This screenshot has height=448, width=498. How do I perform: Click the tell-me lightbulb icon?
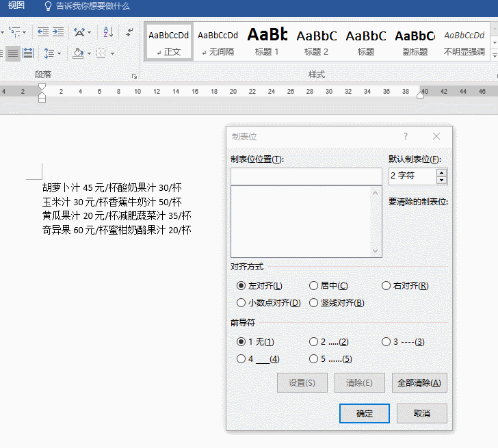coord(48,6)
